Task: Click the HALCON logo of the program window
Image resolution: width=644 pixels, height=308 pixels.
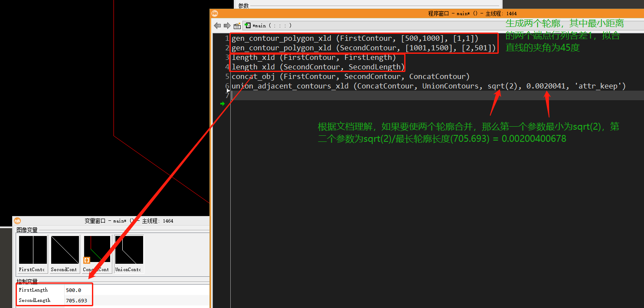Action: (x=215, y=13)
